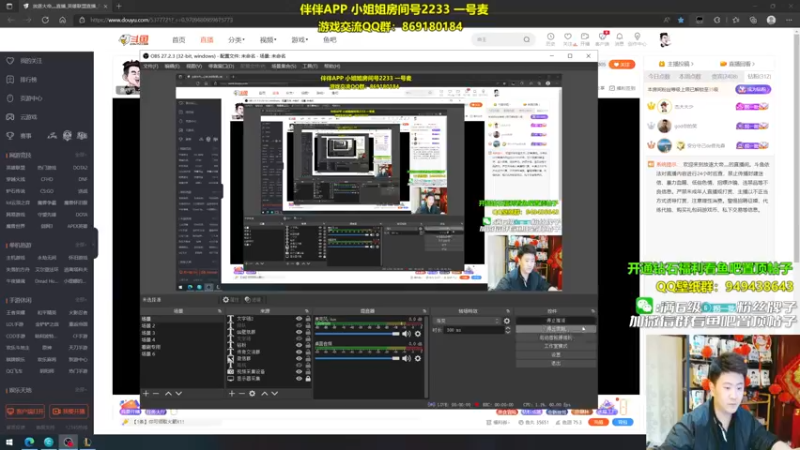Open Douyu message bell icon
Image resolution: width=800 pixels, height=450 pixels.
[619, 39]
